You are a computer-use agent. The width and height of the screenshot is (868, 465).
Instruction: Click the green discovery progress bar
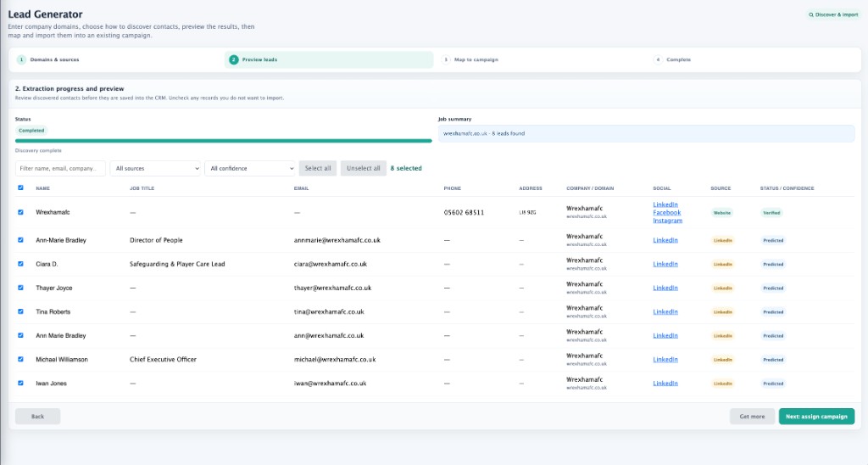pos(224,141)
